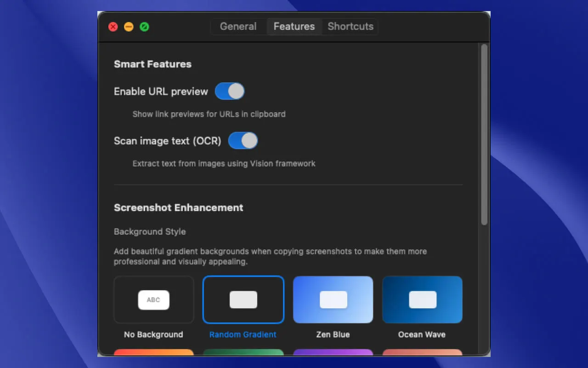The height and width of the screenshot is (368, 588).
Task: Open the Shortcuts tab
Action: [x=350, y=27]
